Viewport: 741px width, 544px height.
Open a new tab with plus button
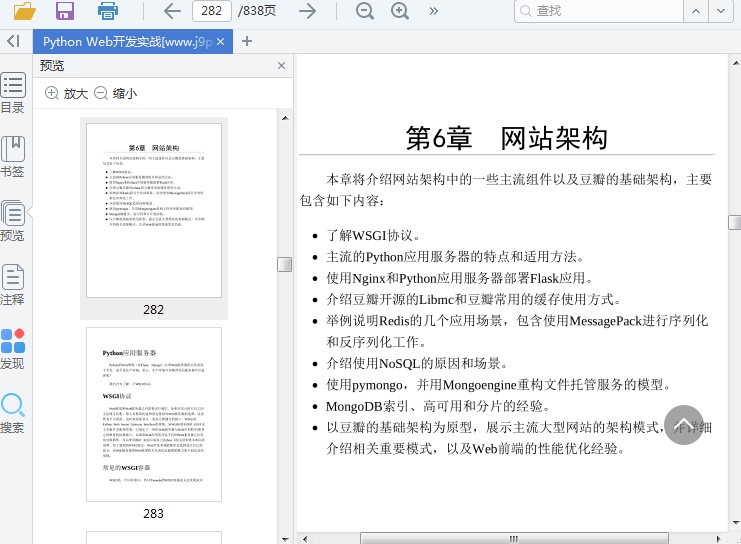click(247, 41)
